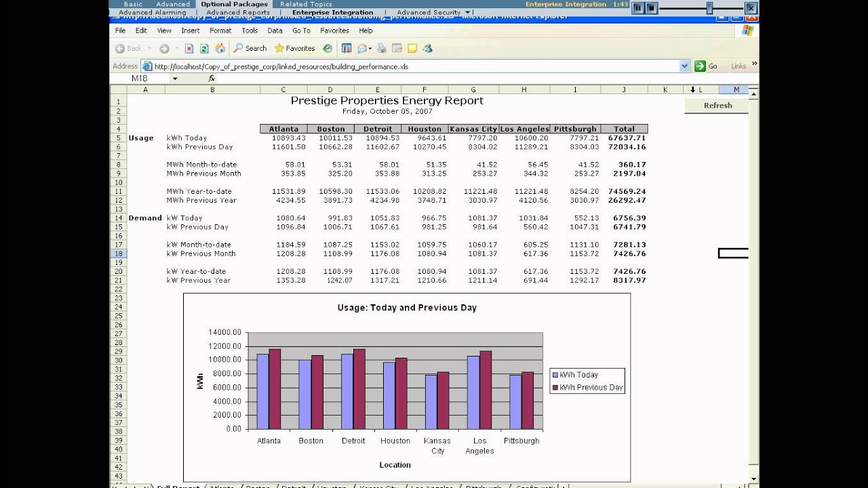Expand the Mail icon dropdown arrow
868x488 pixels.
click(371, 49)
